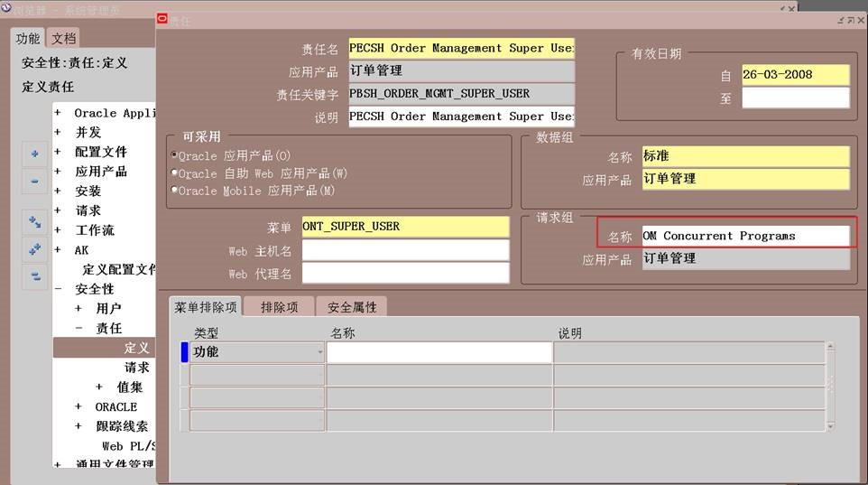
Task: Click the 类型 column header
Action: click(x=206, y=333)
